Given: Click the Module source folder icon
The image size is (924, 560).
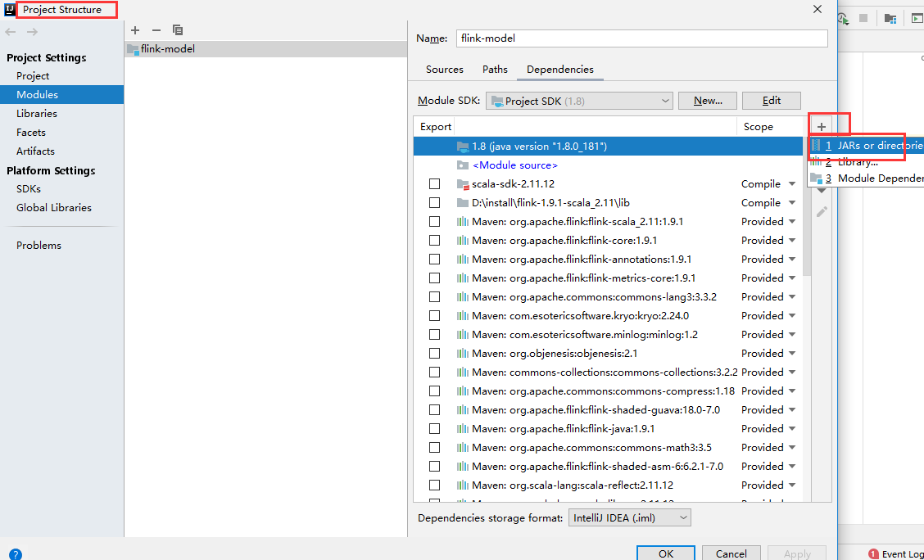Looking at the screenshot, I should tap(463, 165).
